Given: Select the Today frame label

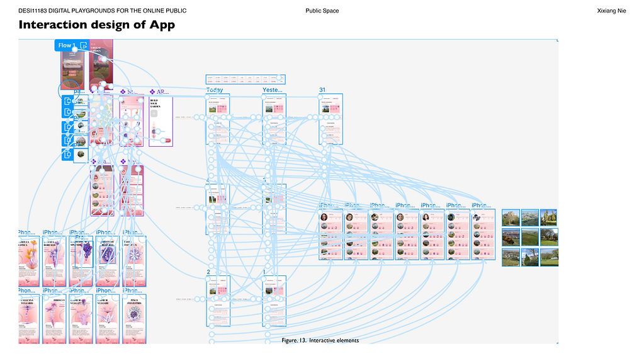Looking at the screenshot, I should tap(215, 89).
